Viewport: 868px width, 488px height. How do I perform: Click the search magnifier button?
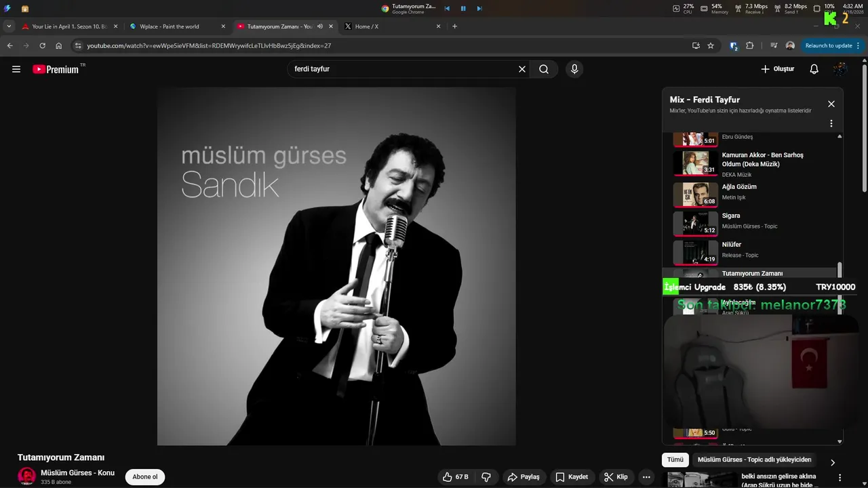tap(544, 69)
